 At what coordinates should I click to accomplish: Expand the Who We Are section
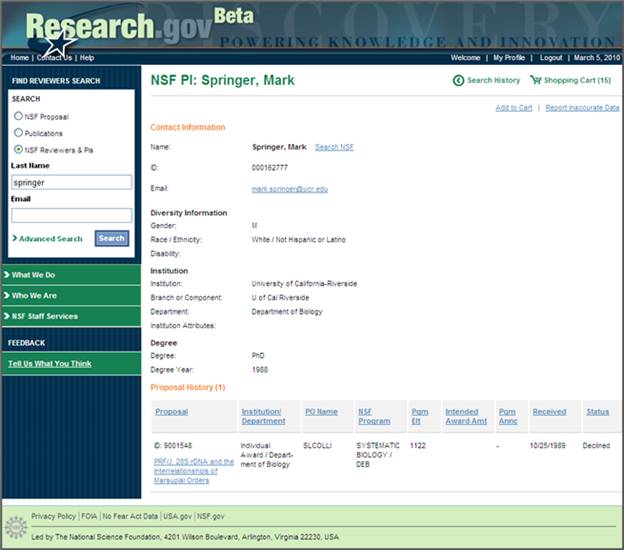pyautogui.click(x=71, y=295)
